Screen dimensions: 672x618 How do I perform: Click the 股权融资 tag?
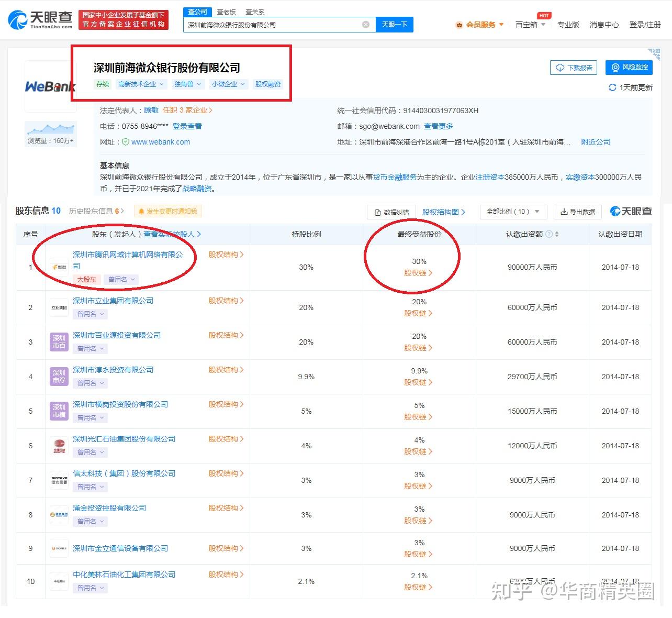pyautogui.click(x=268, y=84)
